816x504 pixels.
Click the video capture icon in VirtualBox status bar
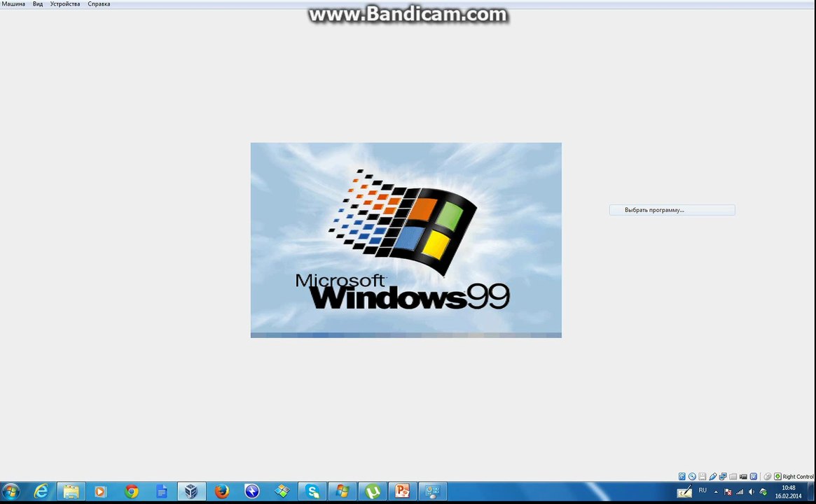point(743,477)
